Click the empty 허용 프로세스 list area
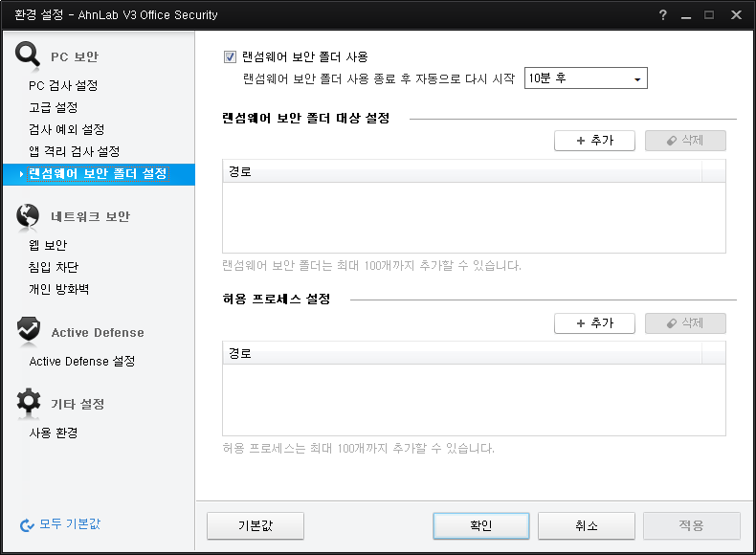Image resolution: width=756 pixels, height=555 pixels. pyautogui.click(x=474, y=400)
